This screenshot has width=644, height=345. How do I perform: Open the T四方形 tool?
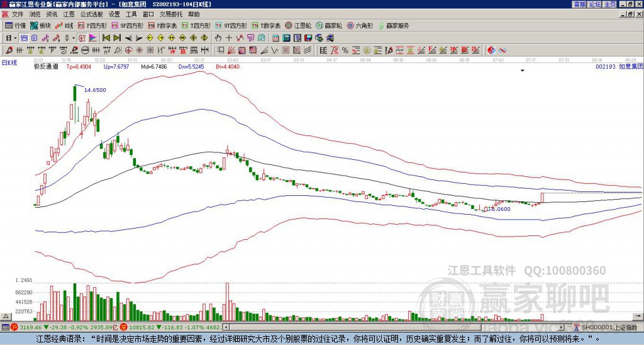196,25
